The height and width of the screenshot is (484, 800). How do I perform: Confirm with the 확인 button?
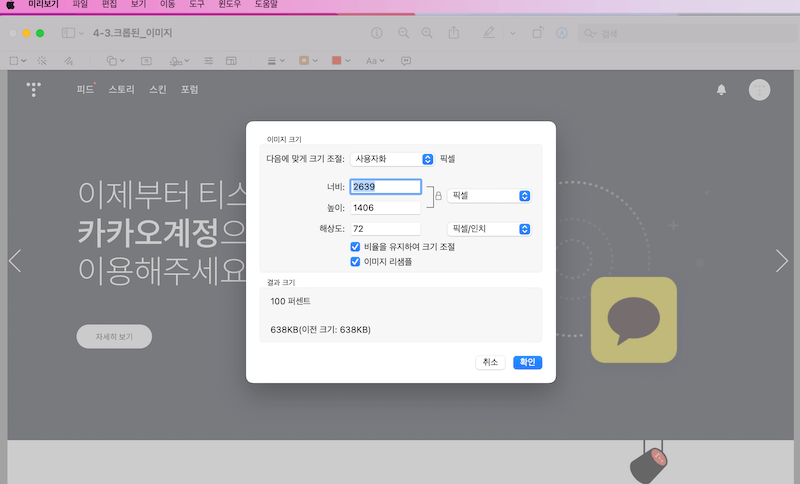tap(528, 362)
